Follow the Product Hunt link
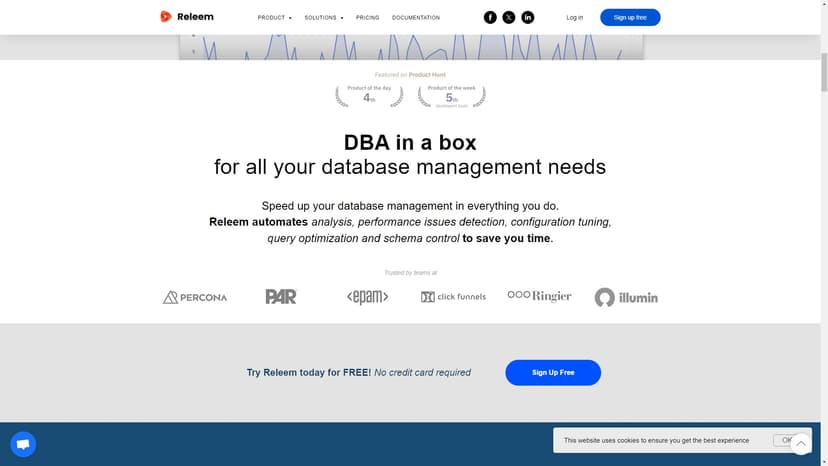This screenshot has height=466, width=828. 427,75
